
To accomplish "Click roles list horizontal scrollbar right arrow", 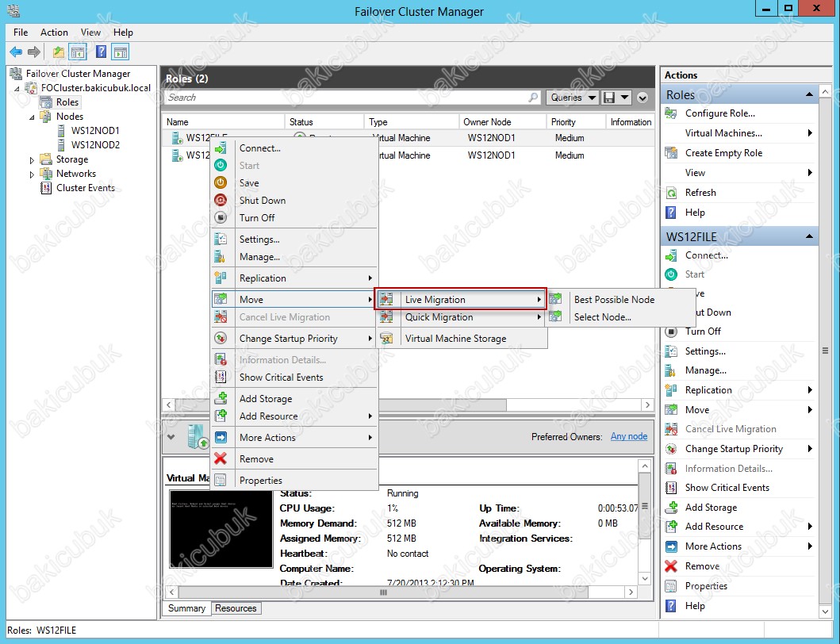I will coord(647,404).
